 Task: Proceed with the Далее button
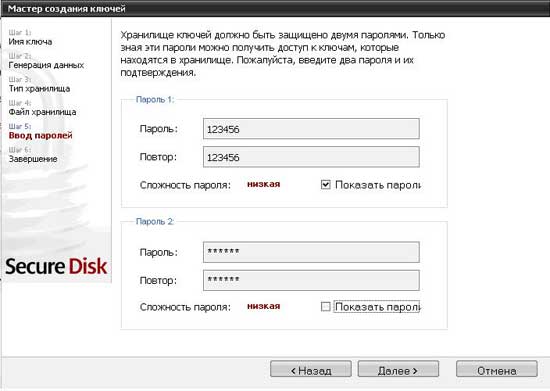point(398,370)
